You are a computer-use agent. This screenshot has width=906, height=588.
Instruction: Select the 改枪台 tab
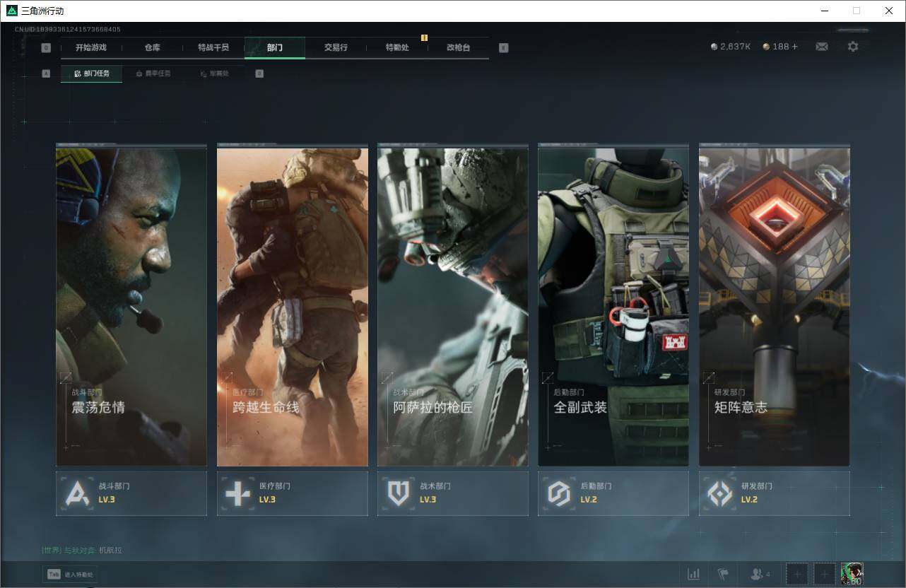pyautogui.click(x=458, y=47)
